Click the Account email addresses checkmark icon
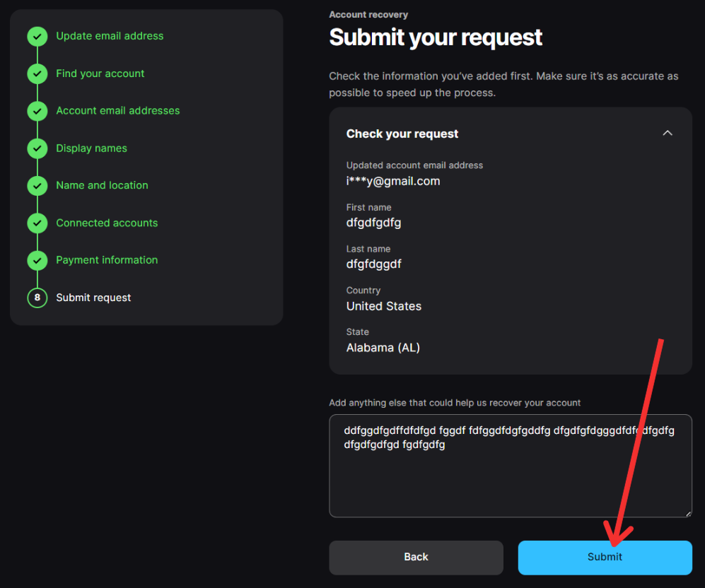Screen dimensions: 705x588 (x=37, y=111)
